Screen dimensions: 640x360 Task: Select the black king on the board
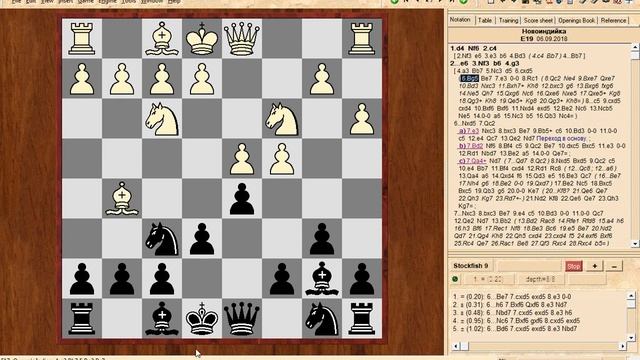(x=202, y=319)
